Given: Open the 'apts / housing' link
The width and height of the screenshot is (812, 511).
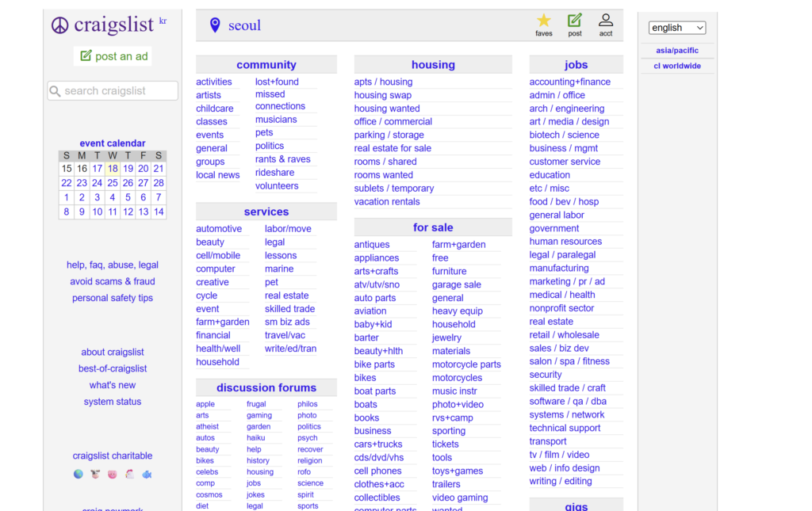Looking at the screenshot, I should tap(383, 82).
